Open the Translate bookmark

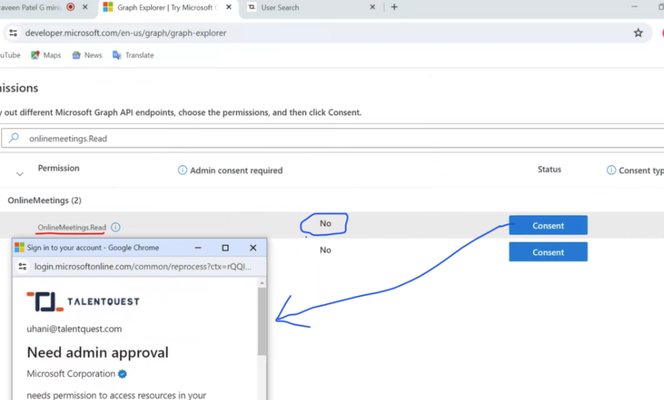[x=133, y=55]
